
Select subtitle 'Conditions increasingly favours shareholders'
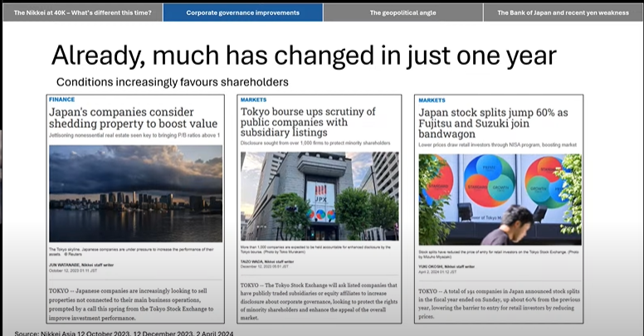point(173,82)
